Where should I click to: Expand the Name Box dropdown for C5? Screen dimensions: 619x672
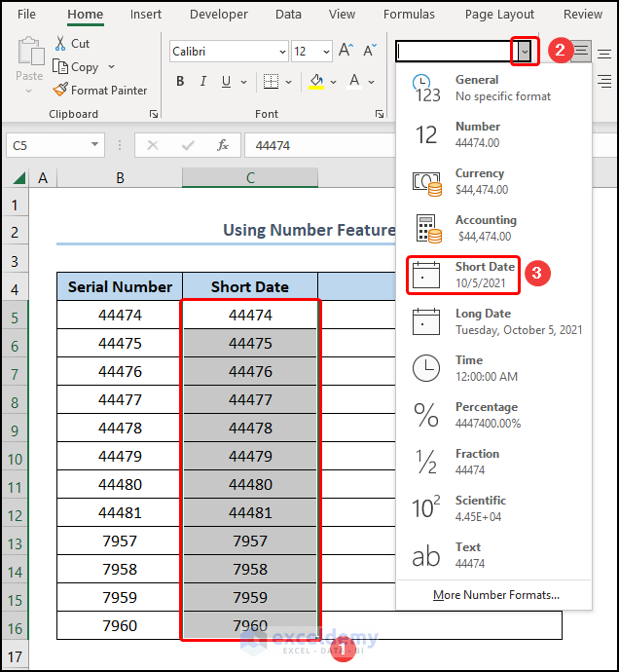coord(94,145)
